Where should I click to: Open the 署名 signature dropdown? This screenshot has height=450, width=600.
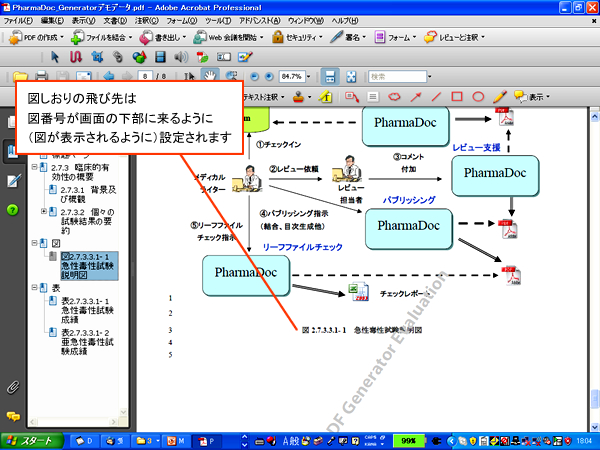(348, 37)
